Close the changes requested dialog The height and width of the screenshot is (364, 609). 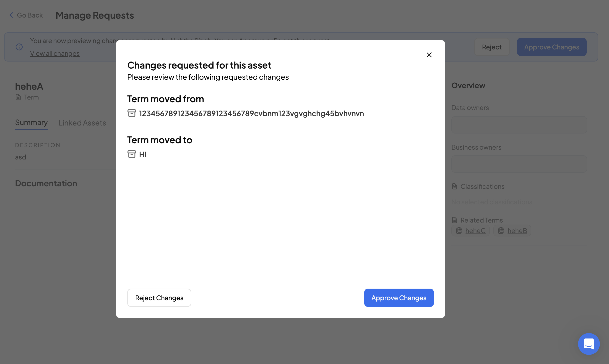click(x=429, y=55)
